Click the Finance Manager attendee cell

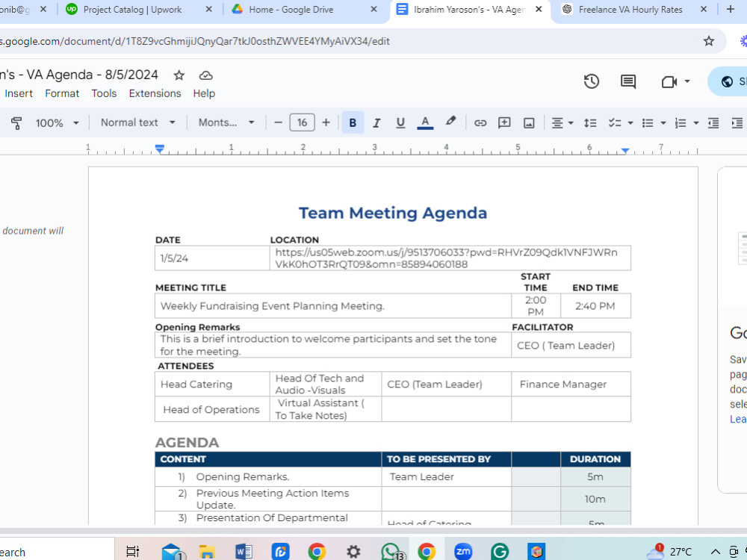coord(571,385)
